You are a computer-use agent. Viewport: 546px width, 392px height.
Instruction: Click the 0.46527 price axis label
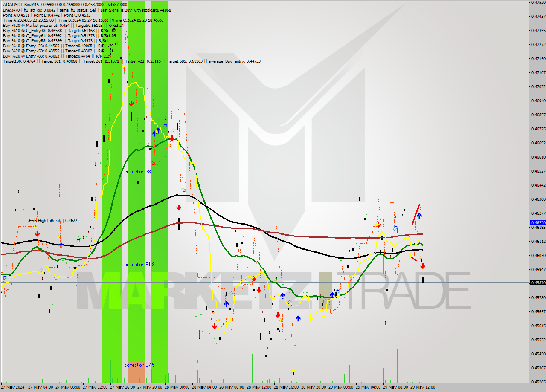coord(539,171)
